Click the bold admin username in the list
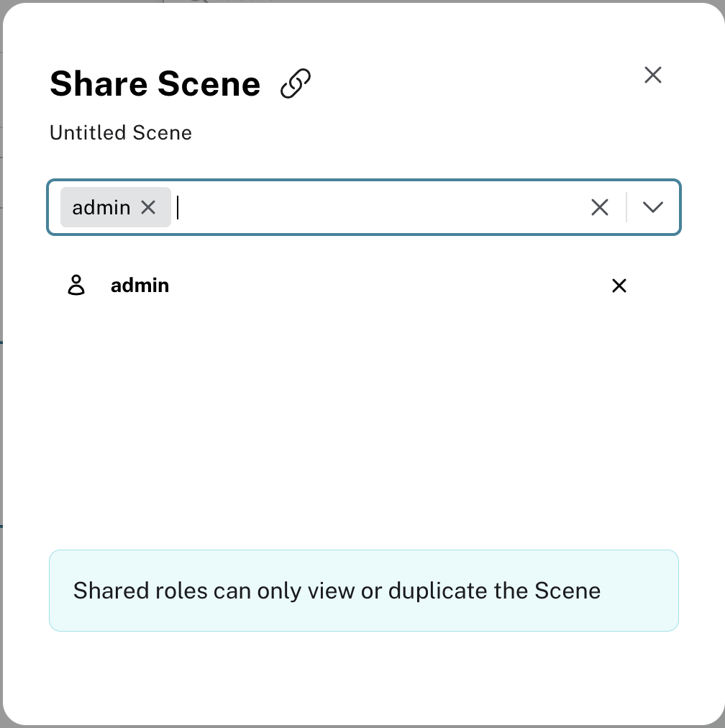Screen dimensions: 725x728 (x=140, y=285)
